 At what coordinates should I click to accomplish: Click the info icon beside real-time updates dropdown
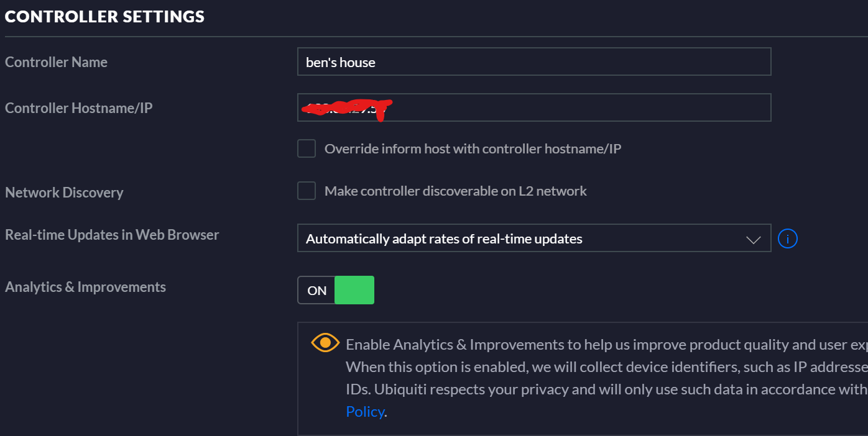tap(788, 238)
